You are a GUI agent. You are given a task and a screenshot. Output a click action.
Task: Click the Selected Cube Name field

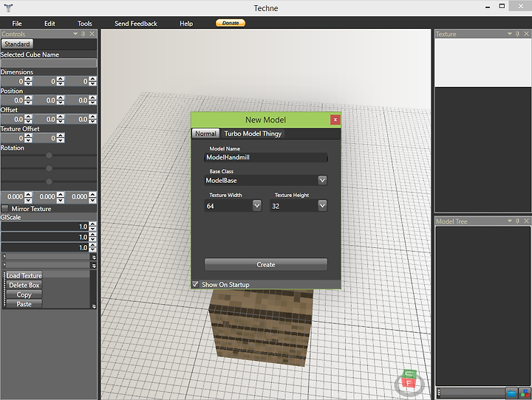coord(49,63)
